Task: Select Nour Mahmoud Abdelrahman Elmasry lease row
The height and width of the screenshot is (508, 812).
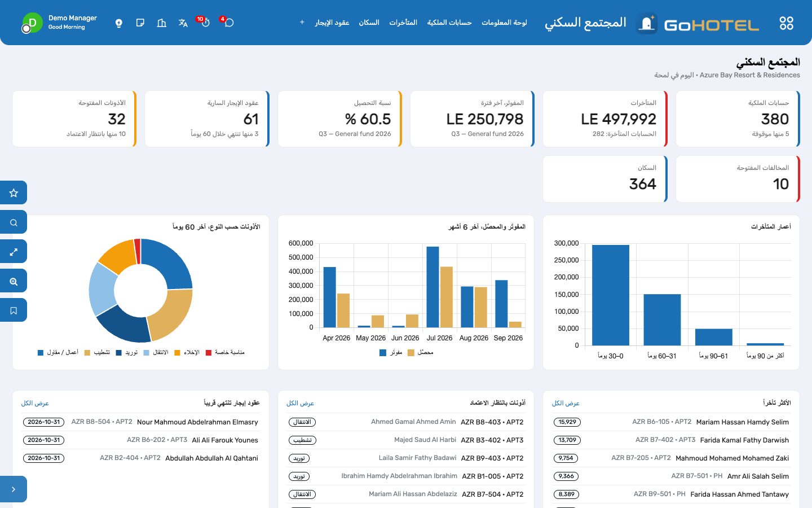Action: click(140, 422)
